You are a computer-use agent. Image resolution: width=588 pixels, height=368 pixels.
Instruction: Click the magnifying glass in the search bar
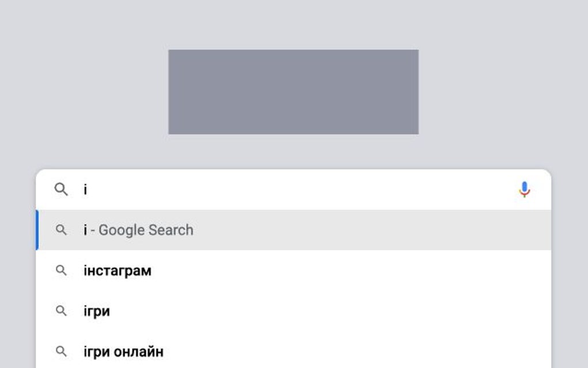click(61, 189)
